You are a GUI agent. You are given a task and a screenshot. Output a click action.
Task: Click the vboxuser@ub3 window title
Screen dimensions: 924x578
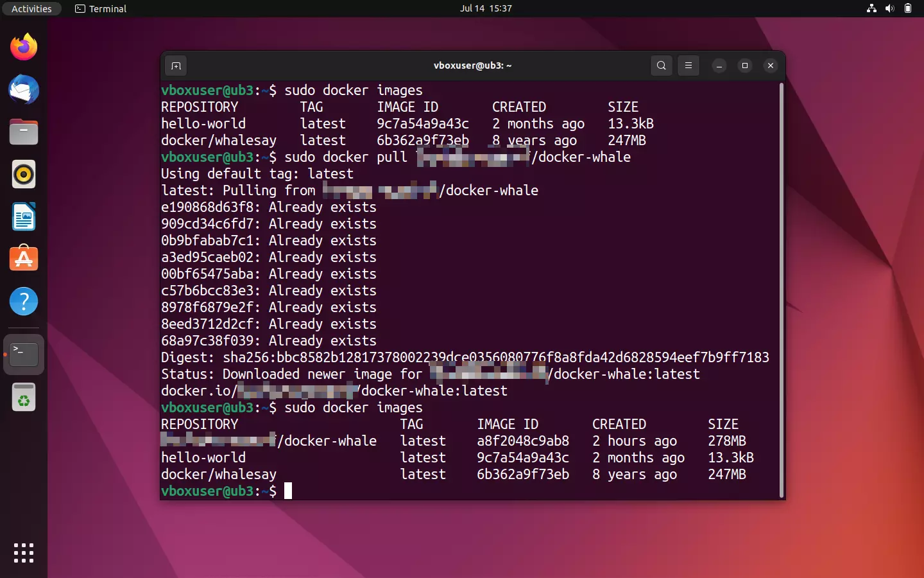point(472,66)
